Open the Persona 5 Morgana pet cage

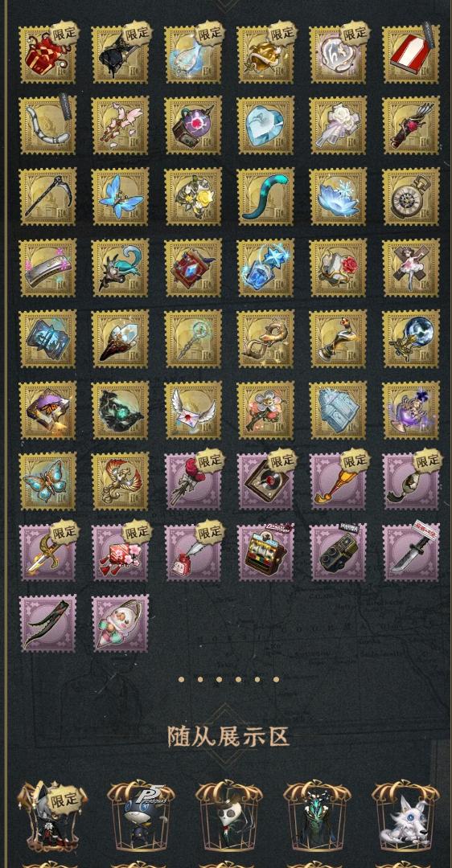click(141, 815)
